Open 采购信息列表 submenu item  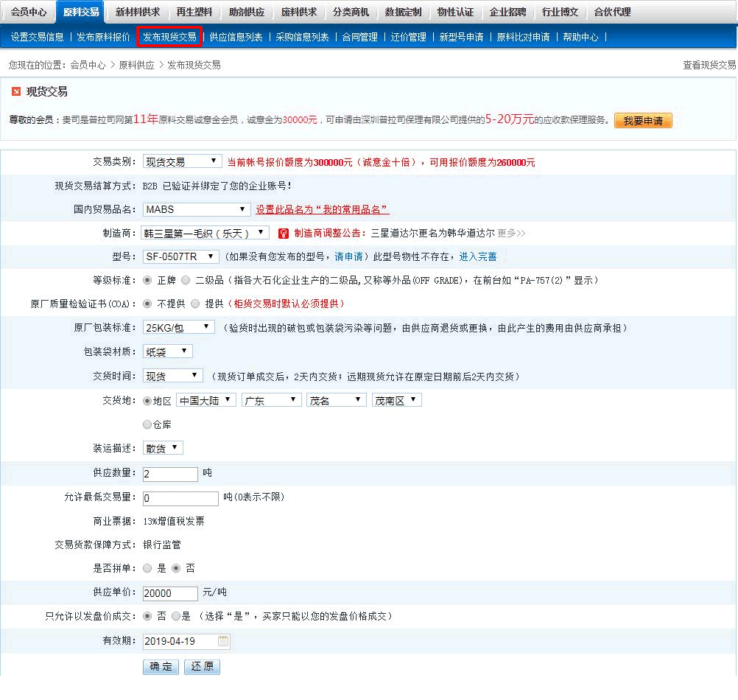point(302,37)
